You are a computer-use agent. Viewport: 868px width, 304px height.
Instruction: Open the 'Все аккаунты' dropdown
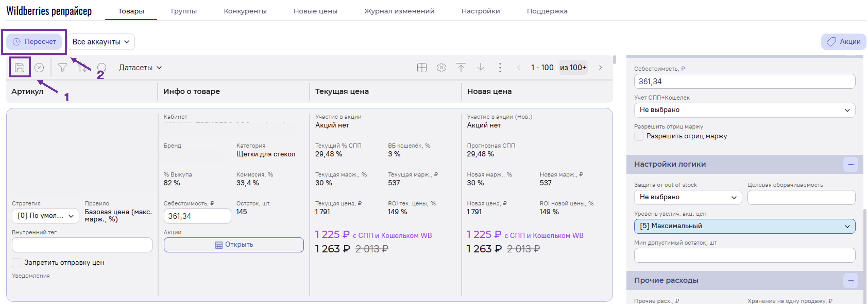point(101,42)
